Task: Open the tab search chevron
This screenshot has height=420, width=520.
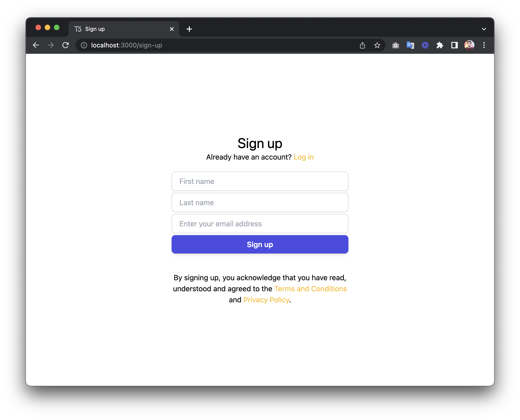Action: click(x=484, y=29)
